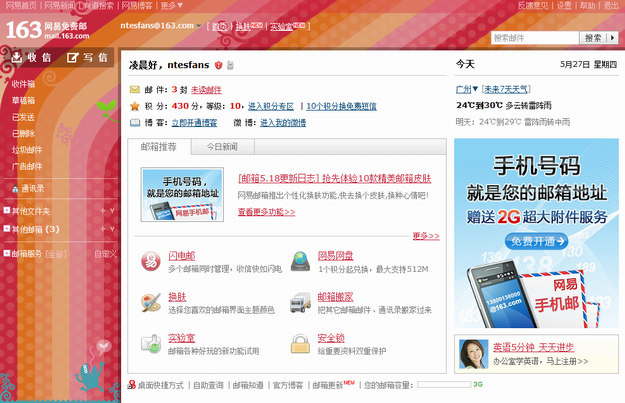625x403 pixels.
Task: Open the 已发送 folder
Action: click(x=23, y=117)
